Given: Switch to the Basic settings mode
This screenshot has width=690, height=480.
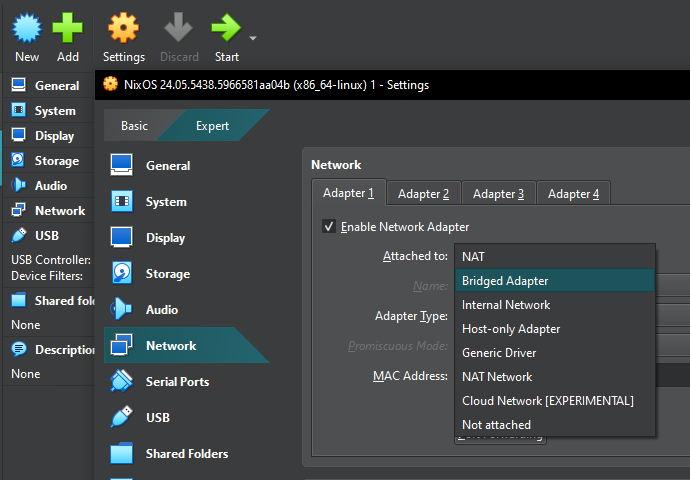Looking at the screenshot, I should pos(134,126).
